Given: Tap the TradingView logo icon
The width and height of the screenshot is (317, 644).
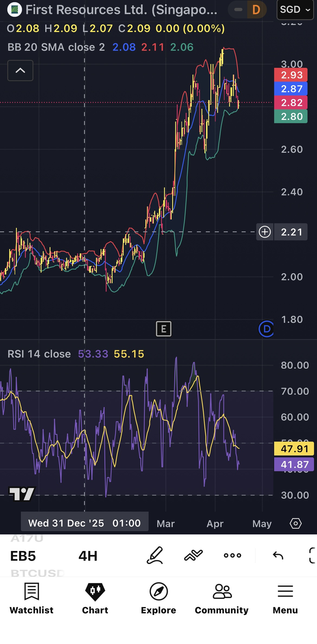Looking at the screenshot, I should pyautogui.click(x=22, y=494).
